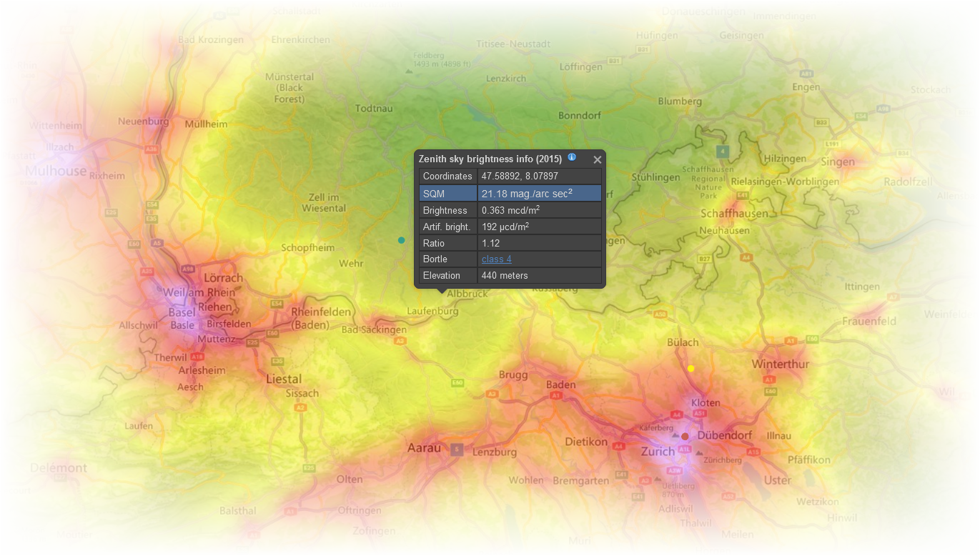Open the Bortle class 4 link
The image size is (980, 556).
pyautogui.click(x=496, y=259)
